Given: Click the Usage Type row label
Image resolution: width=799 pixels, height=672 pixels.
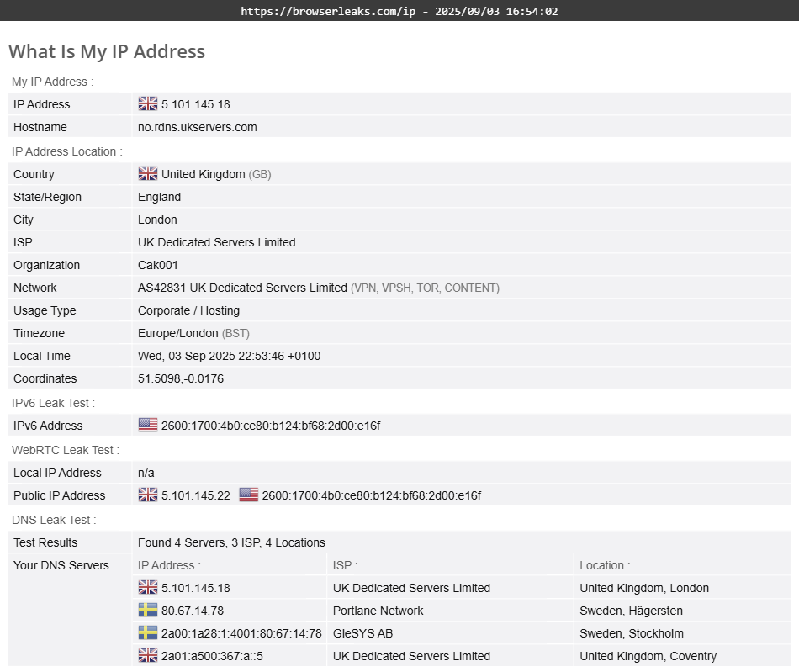Looking at the screenshot, I should coord(45,311).
